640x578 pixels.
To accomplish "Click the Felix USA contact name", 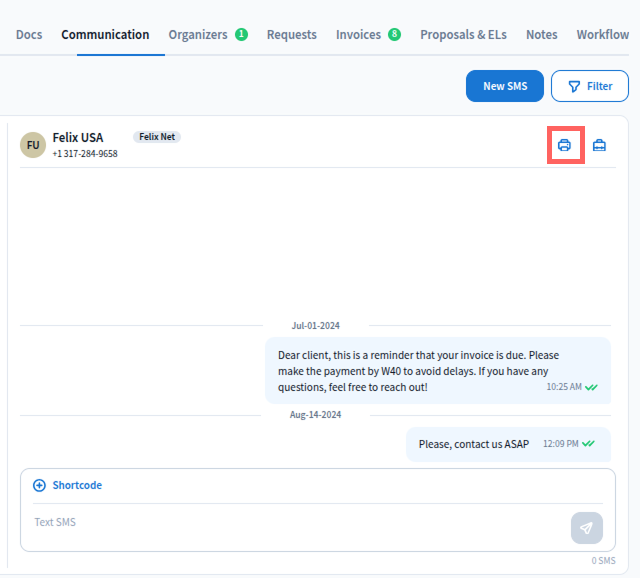I will tap(78, 137).
